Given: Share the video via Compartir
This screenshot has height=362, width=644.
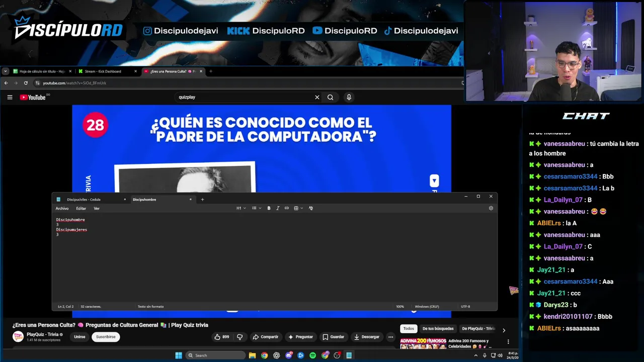Looking at the screenshot, I should click(x=265, y=337).
